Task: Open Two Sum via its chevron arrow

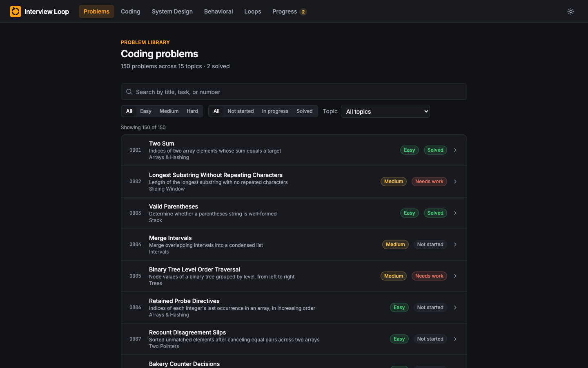Action: click(x=455, y=150)
